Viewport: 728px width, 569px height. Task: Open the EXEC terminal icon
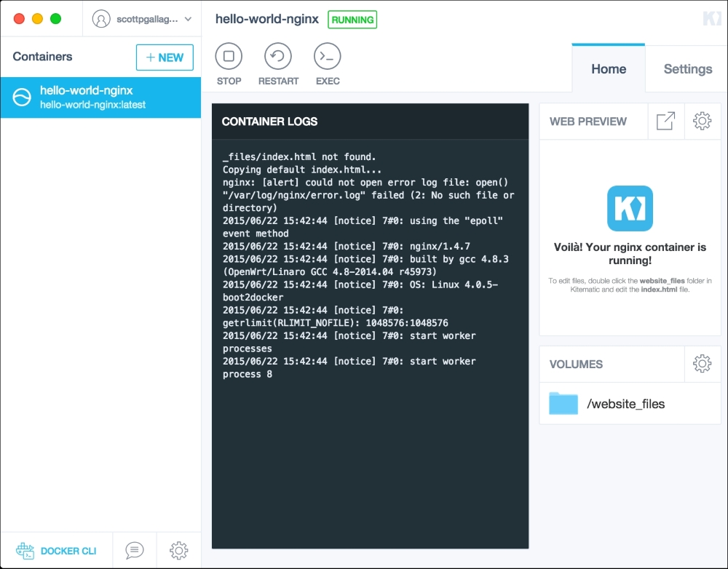[328, 56]
